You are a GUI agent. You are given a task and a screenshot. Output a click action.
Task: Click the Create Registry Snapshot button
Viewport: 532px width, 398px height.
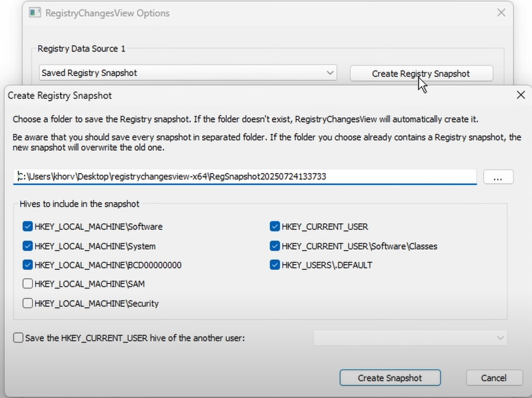click(421, 73)
